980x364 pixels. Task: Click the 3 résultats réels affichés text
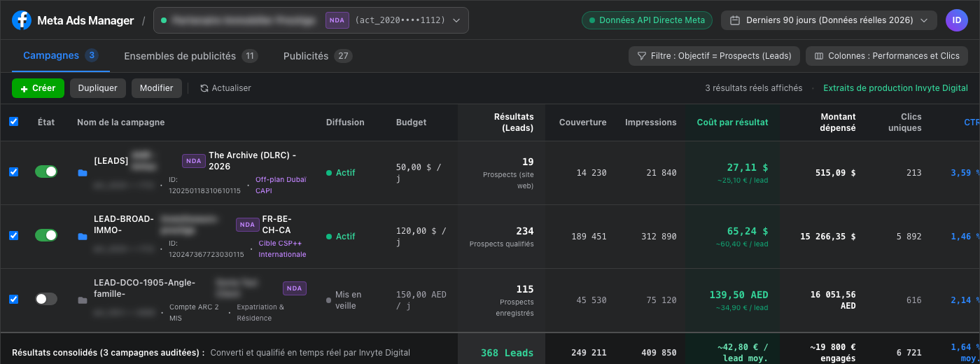coord(754,88)
